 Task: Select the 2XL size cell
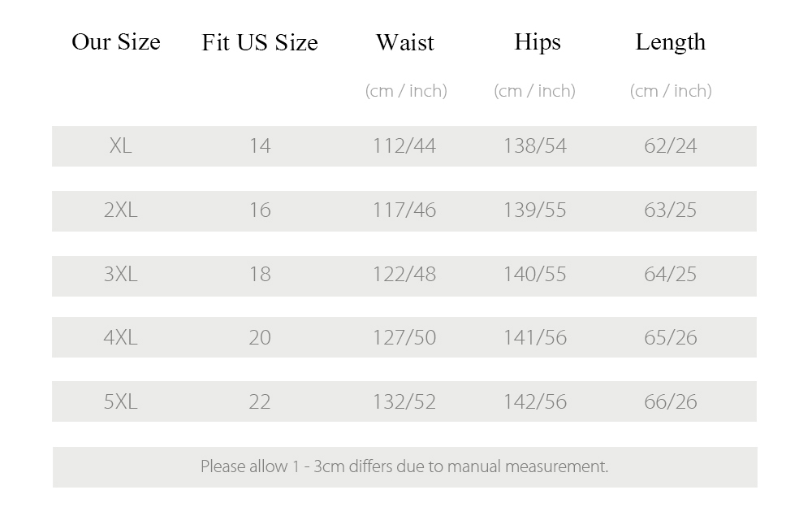pyautogui.click(x=121, y=210)
